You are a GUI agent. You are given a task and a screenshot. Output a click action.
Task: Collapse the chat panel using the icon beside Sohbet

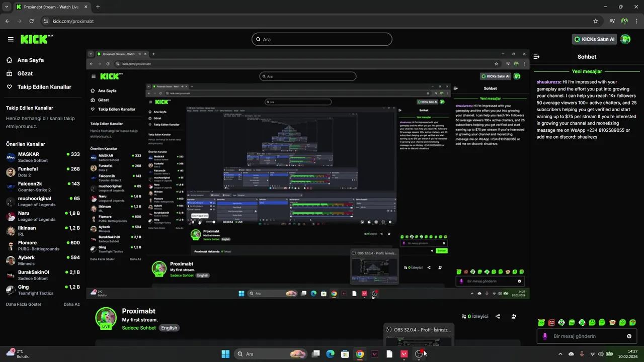coord(537,57)
